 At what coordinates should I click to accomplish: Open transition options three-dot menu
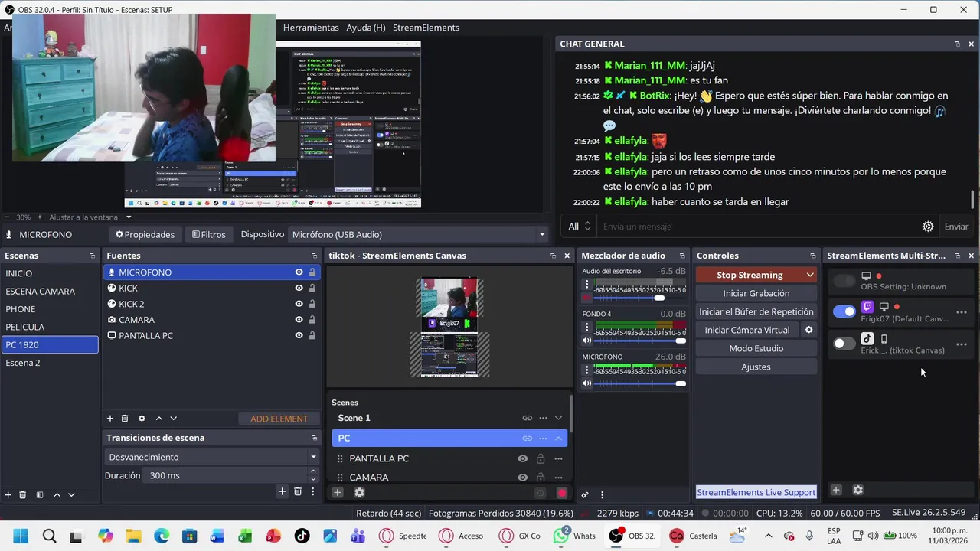pyautogui.click(x=312, y=491)
